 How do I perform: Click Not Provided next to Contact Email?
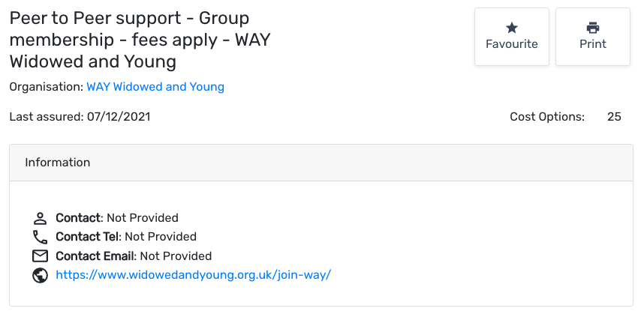[x=176, y=256]
